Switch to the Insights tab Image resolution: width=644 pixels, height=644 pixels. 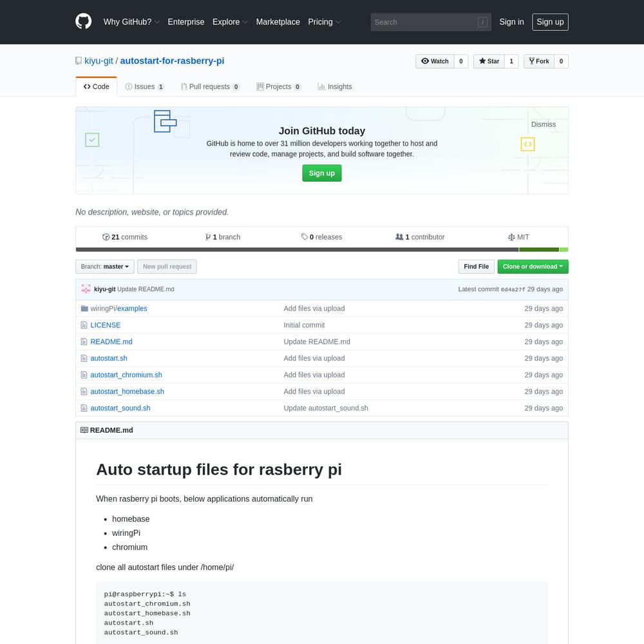click(335, 87)
